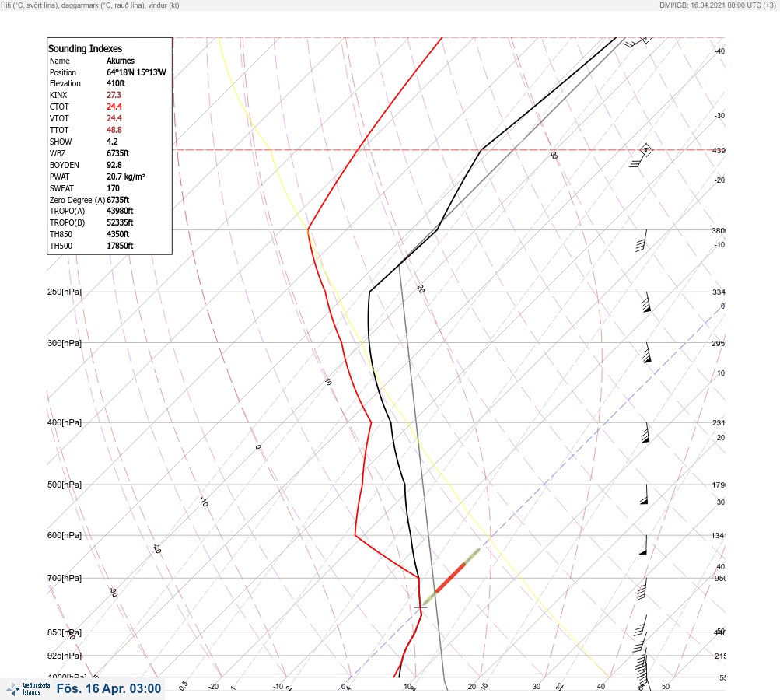Click the BOYDEN value 92.8
Viewport: 780px width, 700px height.
(114, 165)
